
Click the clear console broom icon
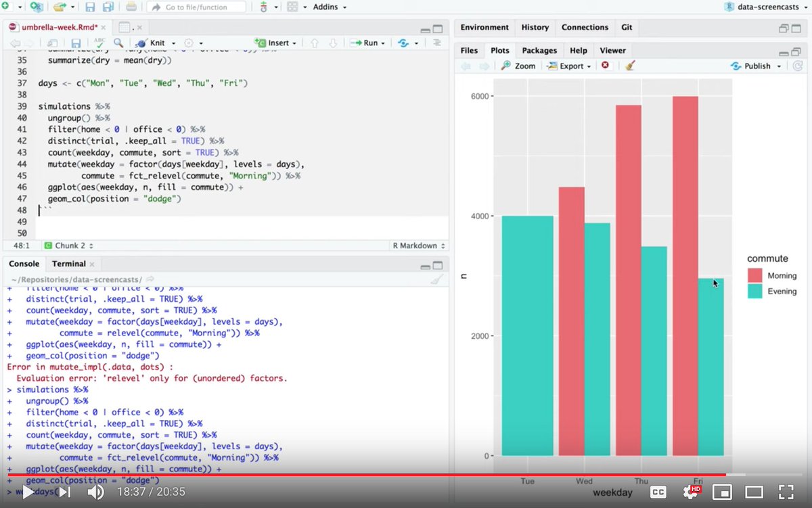436,279
